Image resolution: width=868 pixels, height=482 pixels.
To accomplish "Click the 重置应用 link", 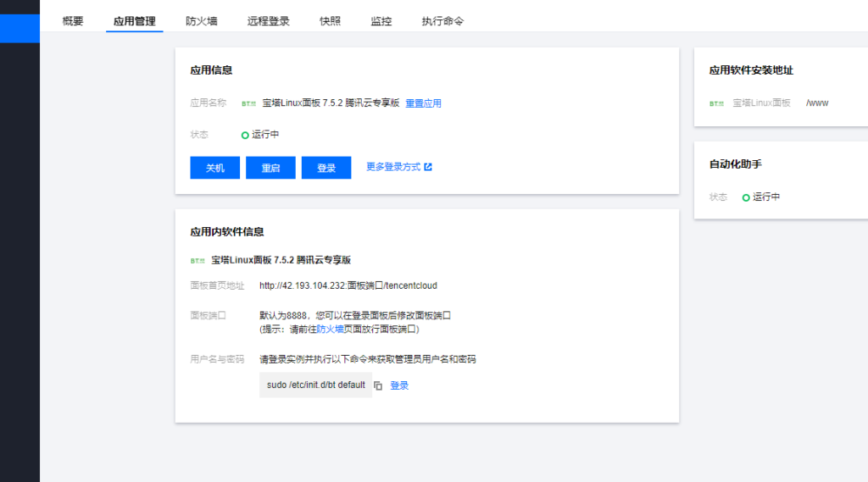I will 423,103.
